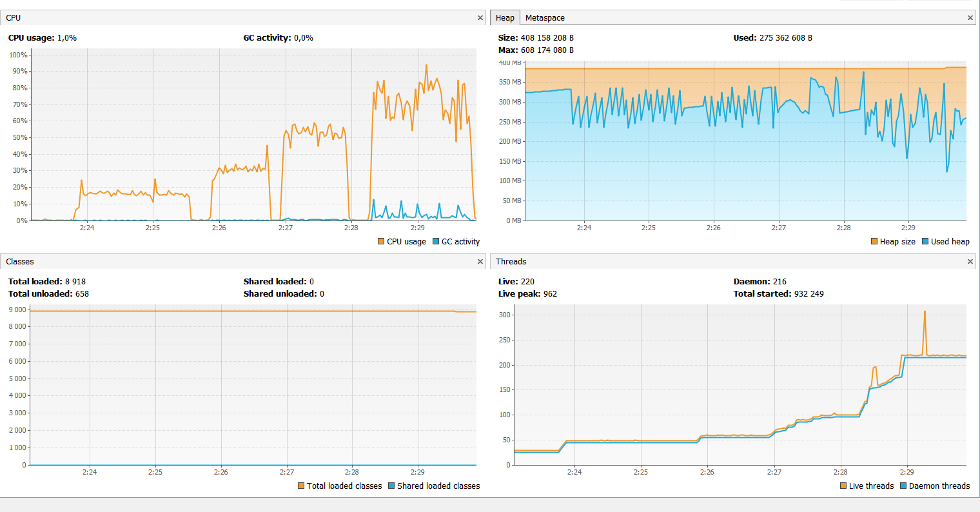Click the CPU usage 1,0% value
Screen dimensions: 980x512
pyautogui.click(x=67, y=38)
